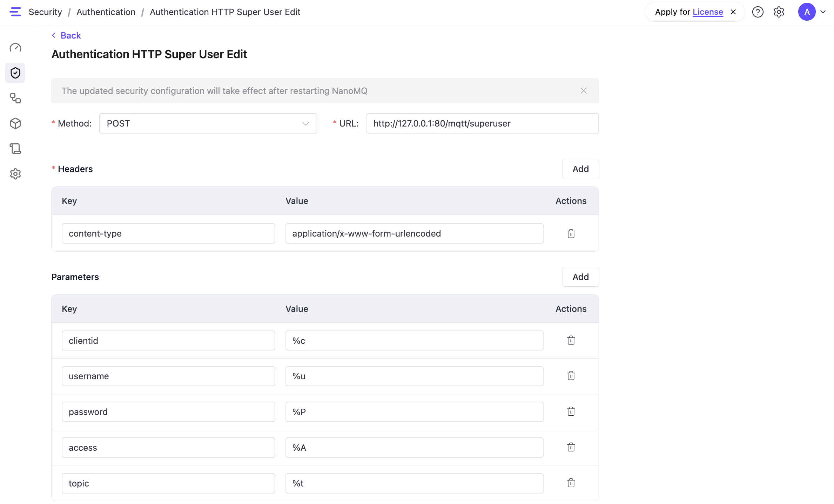Viewport: 834px width, 504px height.
Task: Navigate to Authentication breadcrumb
Action: click(106, 12)
